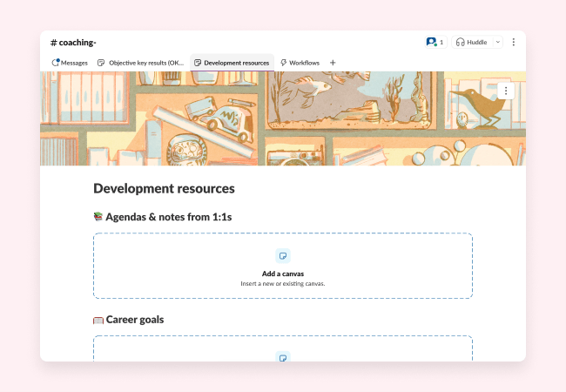
Task: Click the canvas icon under Agendas section
Action: [x=282, y=255]
